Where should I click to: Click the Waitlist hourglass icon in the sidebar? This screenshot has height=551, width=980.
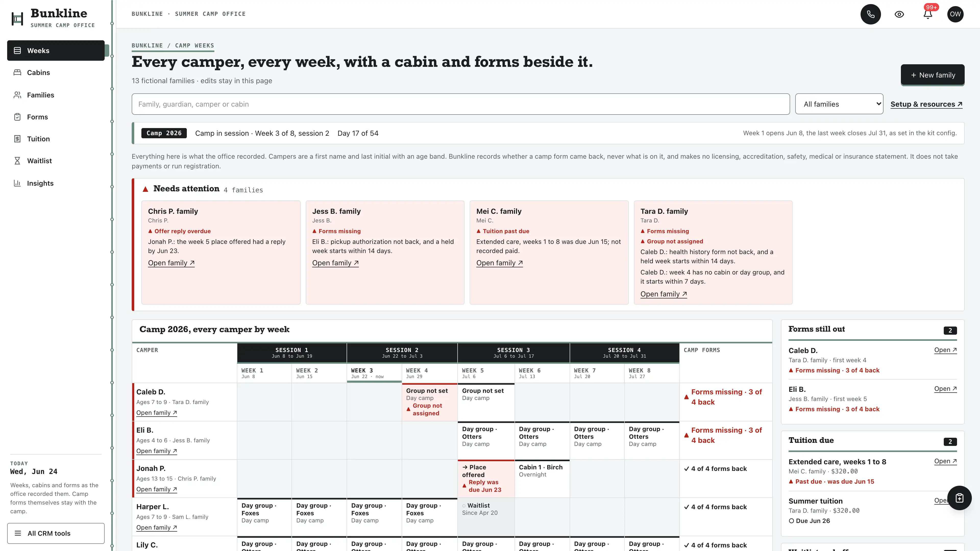18,161
